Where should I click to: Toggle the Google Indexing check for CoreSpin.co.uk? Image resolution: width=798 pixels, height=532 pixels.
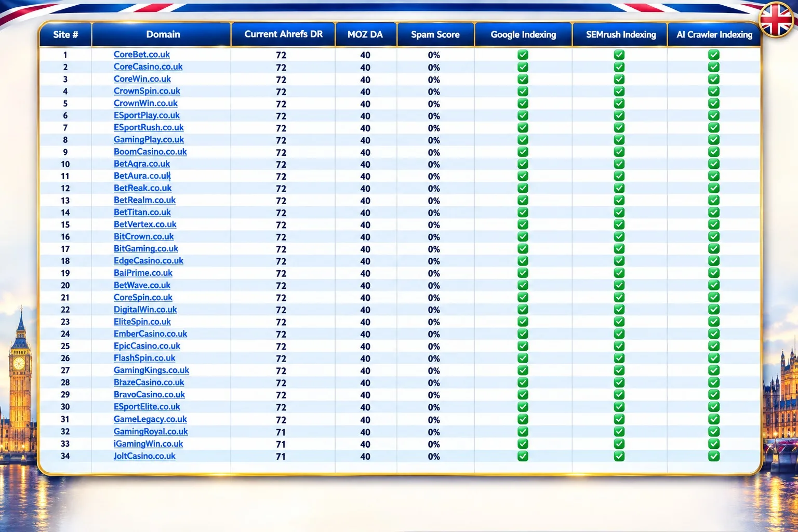pyautogui.click(x=523, y=297)
